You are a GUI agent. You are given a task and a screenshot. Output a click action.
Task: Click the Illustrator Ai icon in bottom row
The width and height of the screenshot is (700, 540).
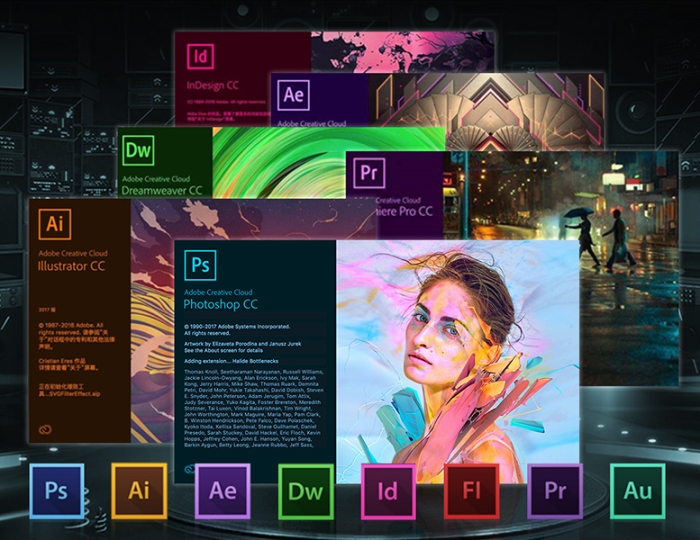tap(139, 491)
